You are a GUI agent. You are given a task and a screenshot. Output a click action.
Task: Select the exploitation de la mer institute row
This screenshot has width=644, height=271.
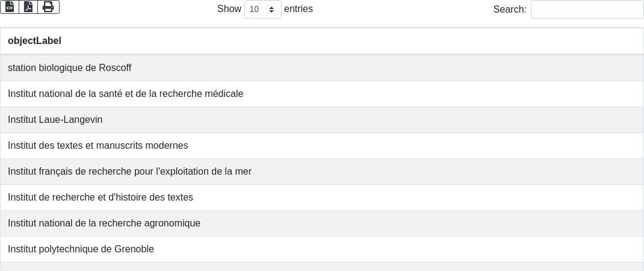pos(129,172)
